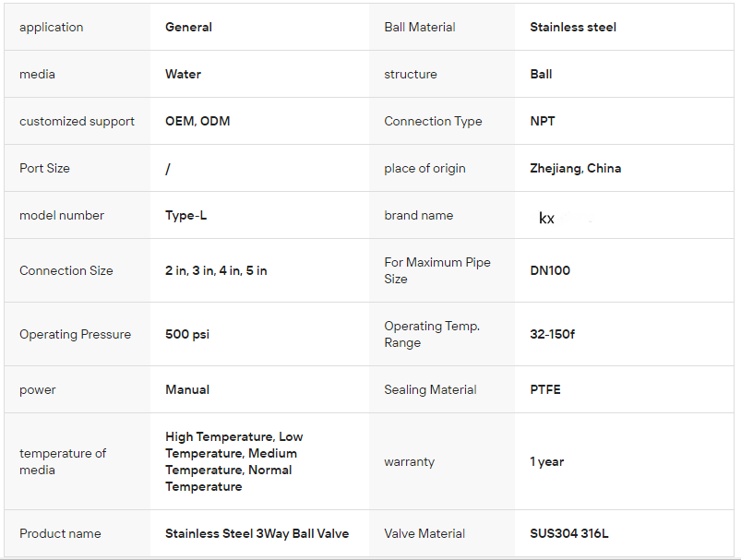Click the 'General' application value
Viewport: 741px width, 560px height.
[188, 27]
